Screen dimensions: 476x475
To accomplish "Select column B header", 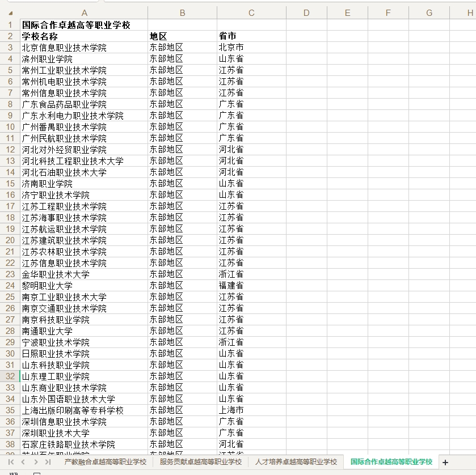I will point(183,12).
